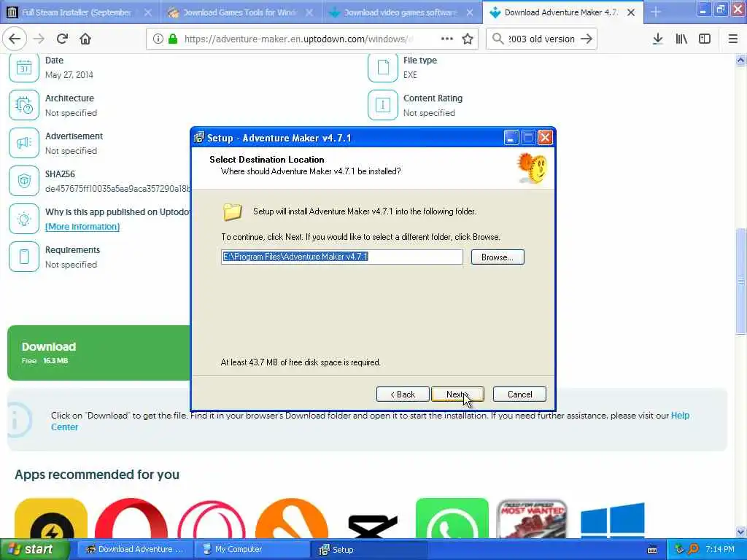Close the Download Adventure Maker tab
Image resolution: width=747 pixels, height=560 pixels.
tap(631, 12)
